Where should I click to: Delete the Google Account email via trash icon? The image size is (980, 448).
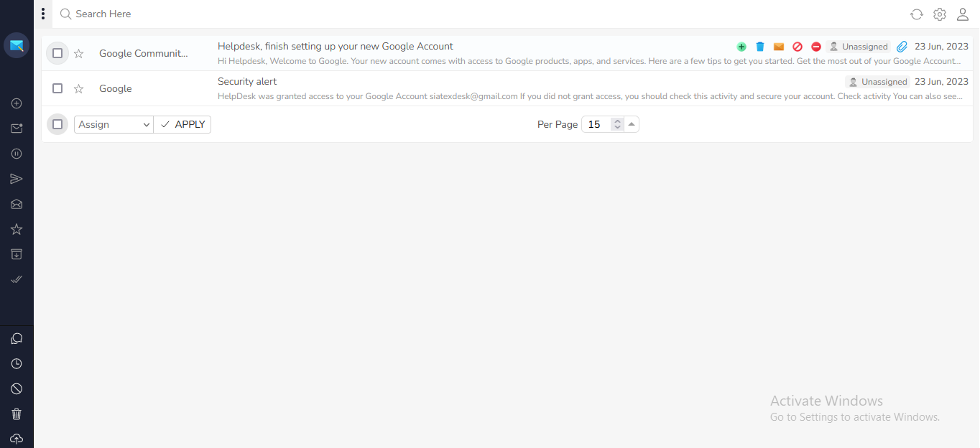point(760,46)
